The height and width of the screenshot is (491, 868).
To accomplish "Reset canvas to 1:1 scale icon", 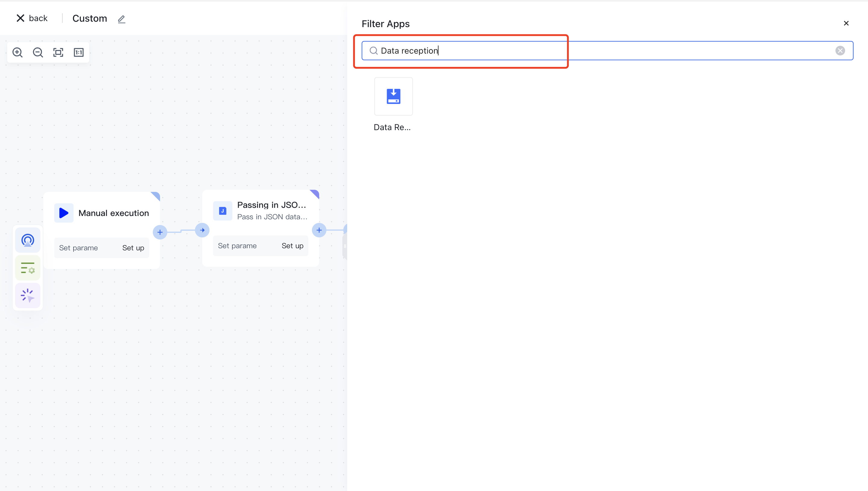I will [79, 52].
